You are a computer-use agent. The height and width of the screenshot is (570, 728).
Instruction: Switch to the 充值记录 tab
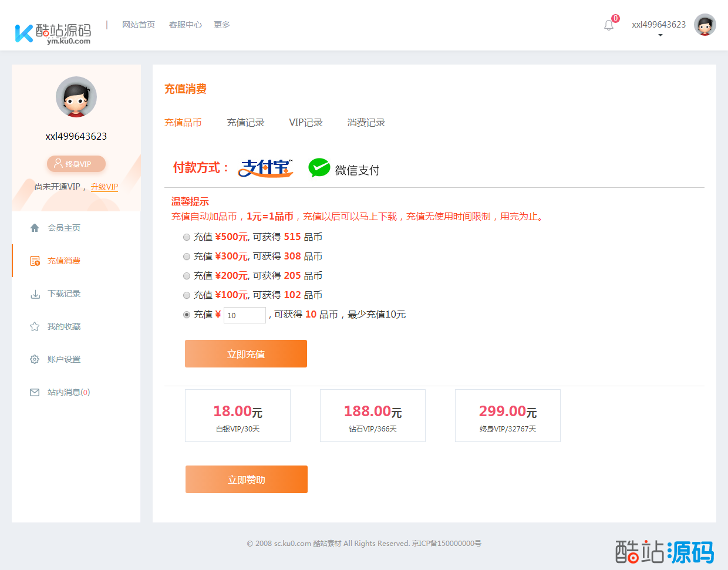(245, 123)
